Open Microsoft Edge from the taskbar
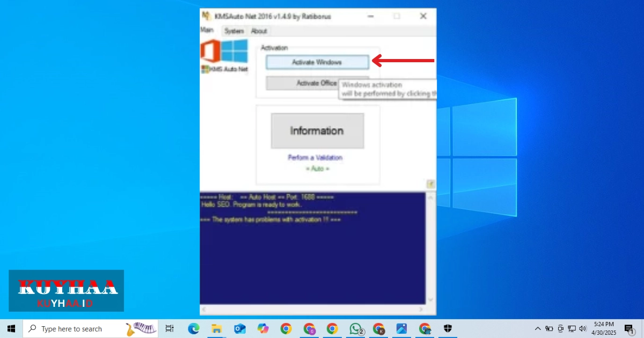 (x=193, y=328)
